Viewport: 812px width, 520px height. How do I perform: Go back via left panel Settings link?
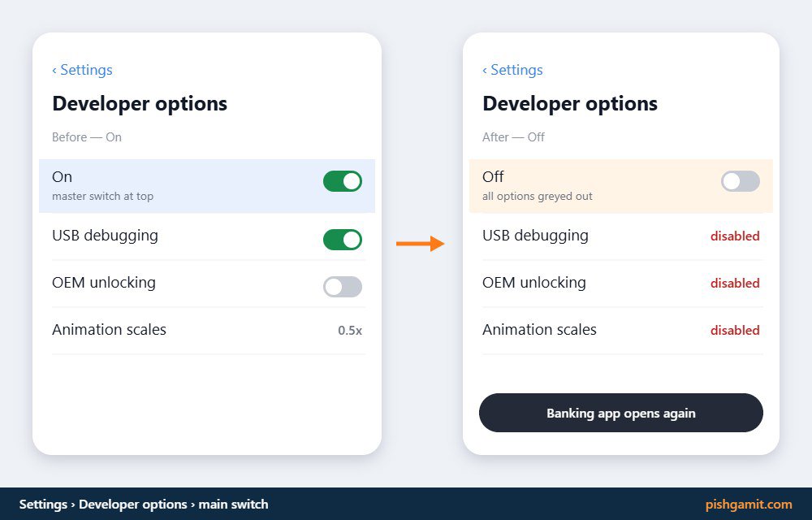pyautogui.click(x=82, y=70)
